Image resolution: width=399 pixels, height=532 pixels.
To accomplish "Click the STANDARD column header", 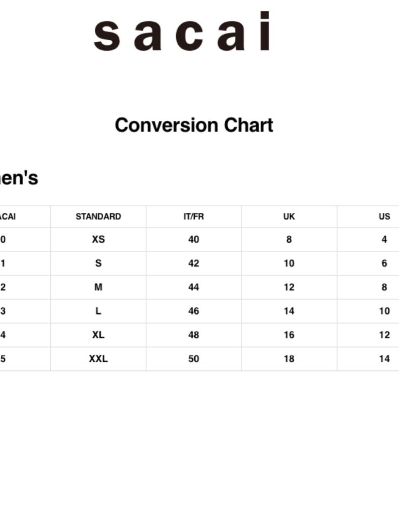I will (x=98, y=217).
